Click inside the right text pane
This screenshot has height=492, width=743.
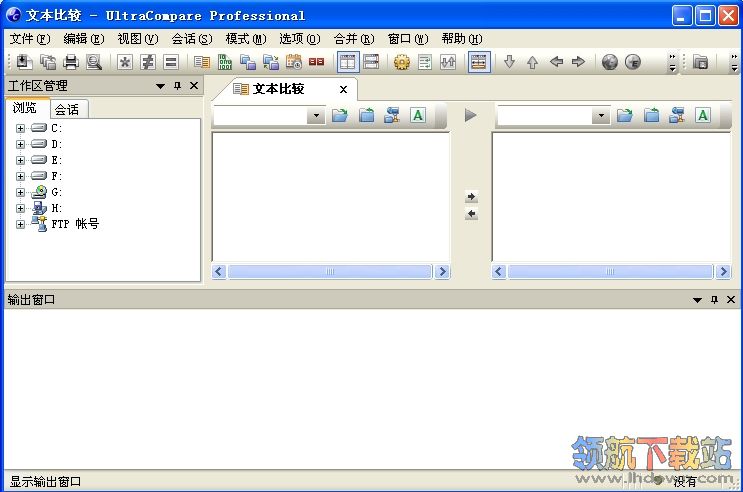coord(612,197)
